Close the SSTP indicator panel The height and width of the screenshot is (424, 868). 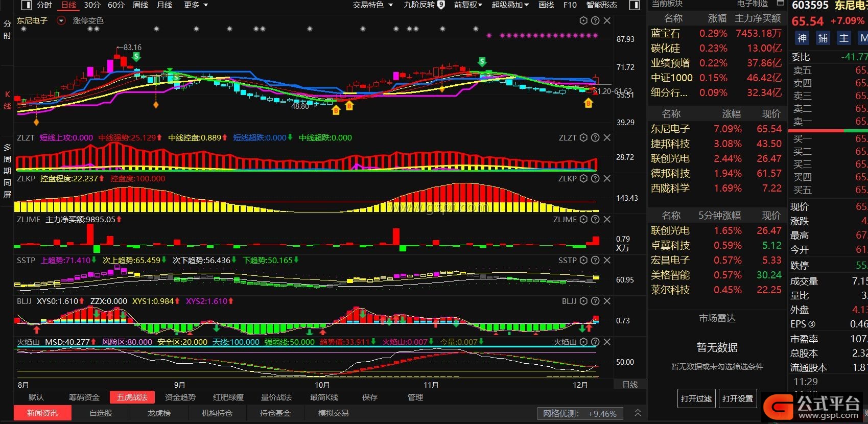607,260
